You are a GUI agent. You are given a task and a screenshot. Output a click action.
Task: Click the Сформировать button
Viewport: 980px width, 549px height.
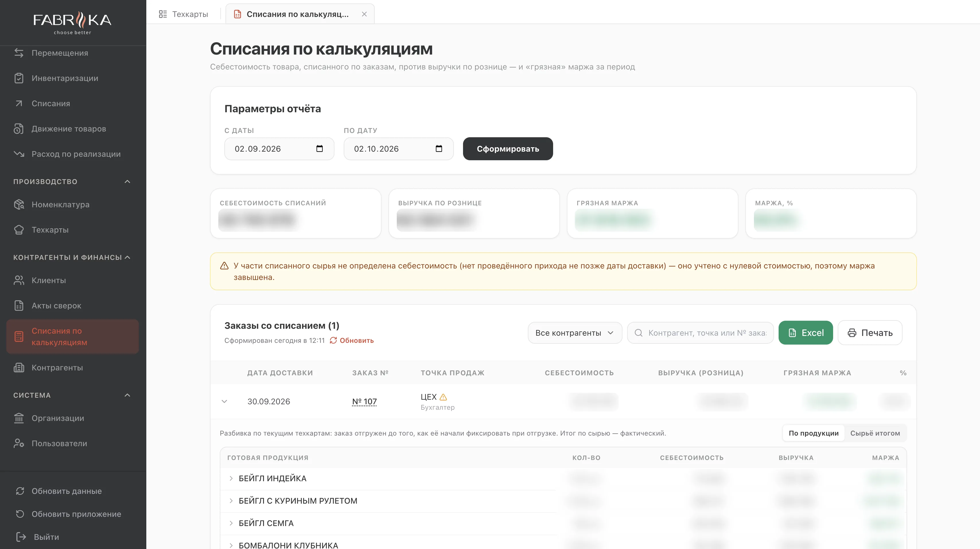pyautogui.click(x=508, y=148)
